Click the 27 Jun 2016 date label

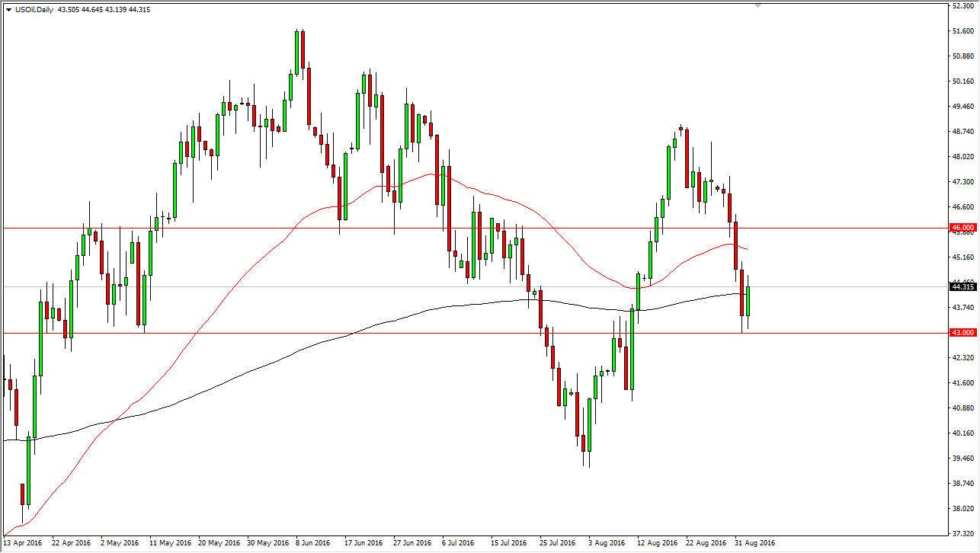tap(413, 544)
